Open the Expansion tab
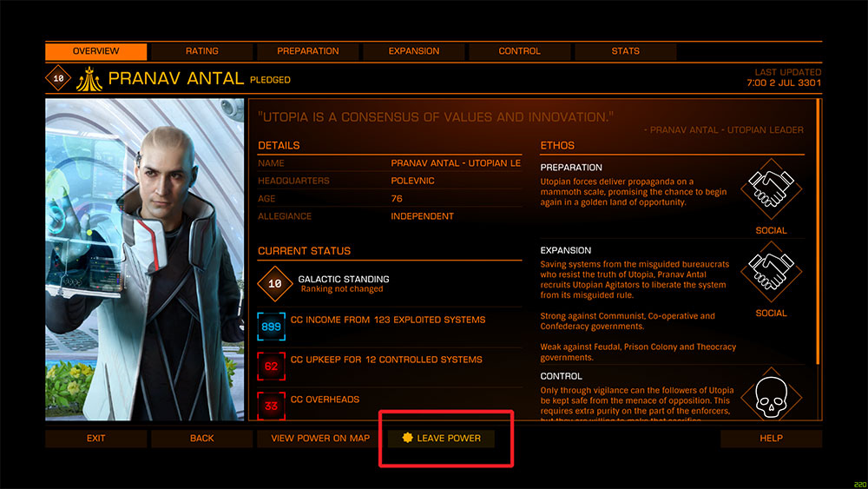This screenshot has width=868, height=489. (x=413, y=51)
